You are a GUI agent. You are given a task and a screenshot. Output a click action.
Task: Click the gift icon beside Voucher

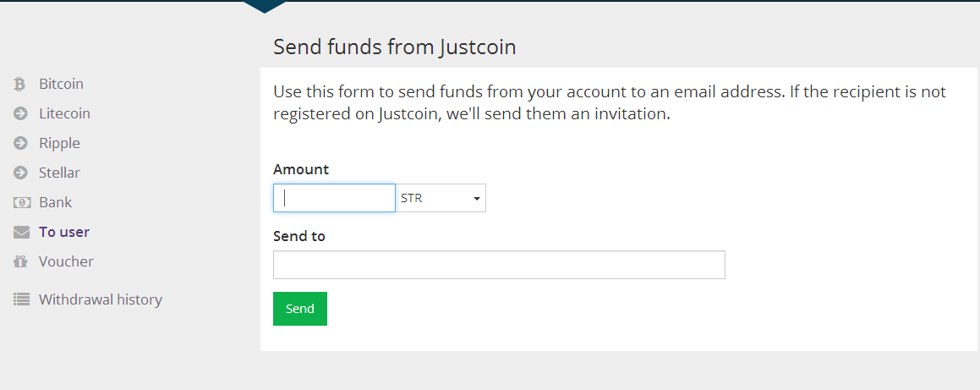[x=21, y=262]
